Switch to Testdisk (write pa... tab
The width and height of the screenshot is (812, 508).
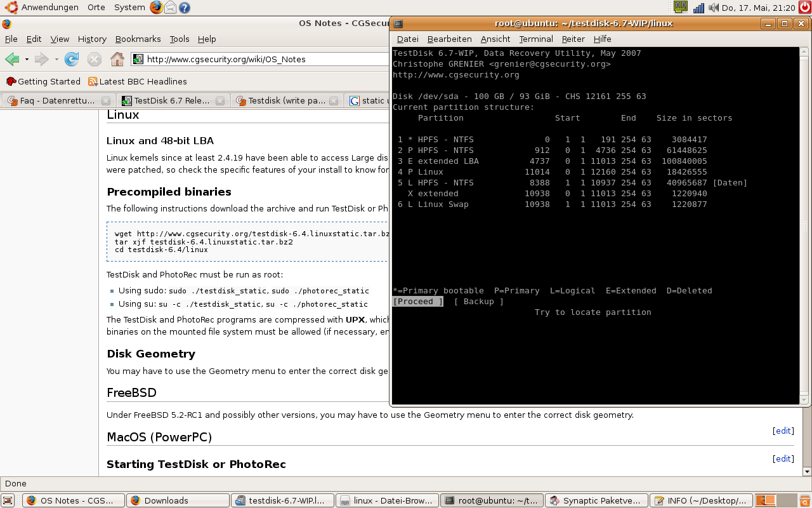click(x=286, y=100)
